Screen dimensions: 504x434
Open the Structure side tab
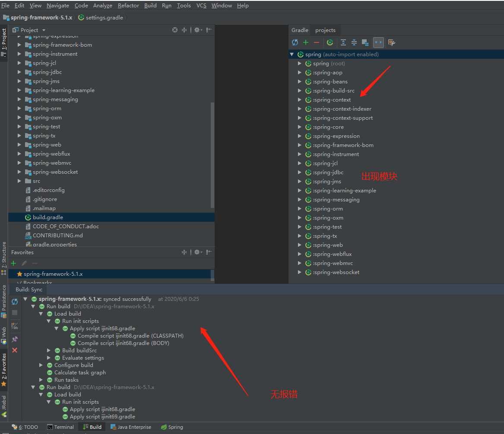pyautogui.click(x=4, y=258)
